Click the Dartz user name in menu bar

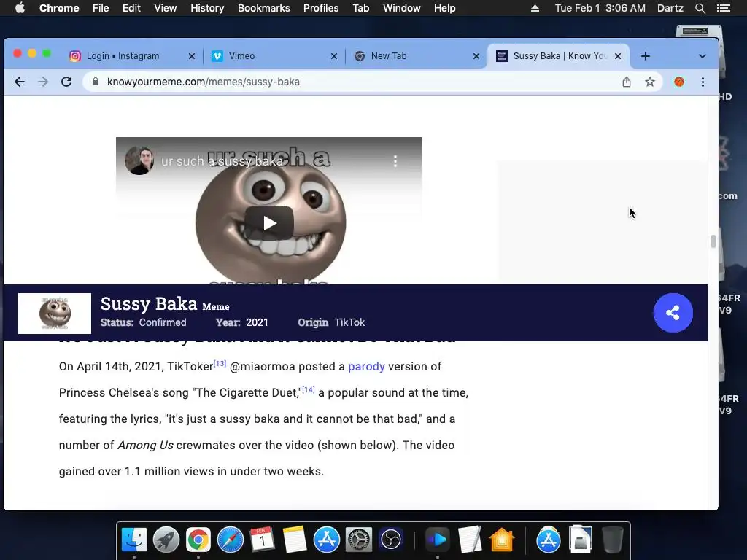point(670,8)
